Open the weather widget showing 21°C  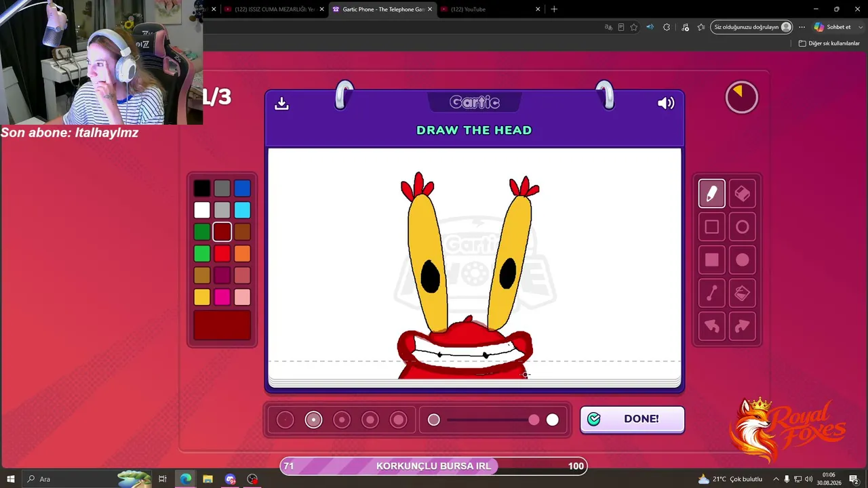(x=730, y=479)
